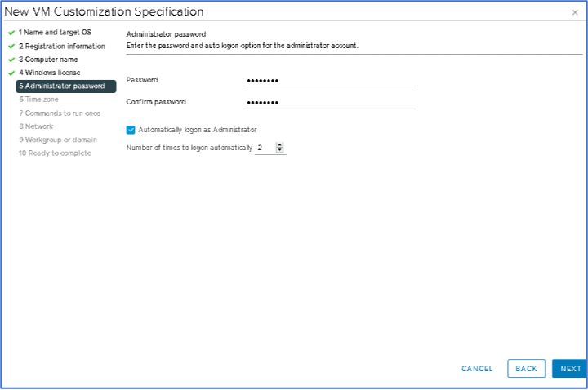Open the Registration information step
The width and height of the screenshot is (588, 390).
[x=61, y=46]
